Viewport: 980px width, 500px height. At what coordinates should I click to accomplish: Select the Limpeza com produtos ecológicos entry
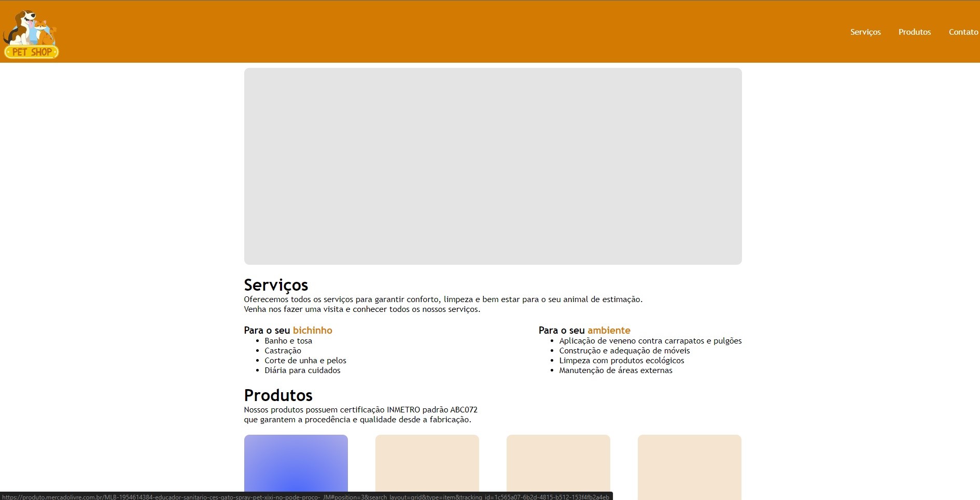point(621,361)
